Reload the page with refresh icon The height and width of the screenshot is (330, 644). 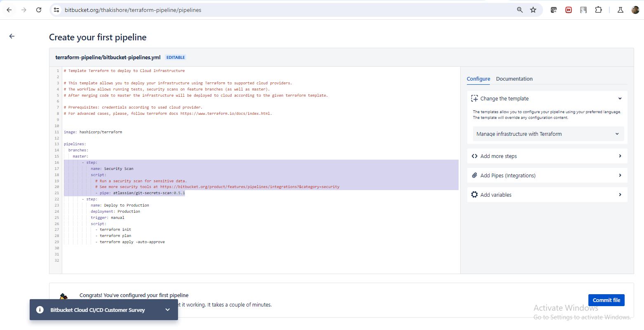click(39, 10)
